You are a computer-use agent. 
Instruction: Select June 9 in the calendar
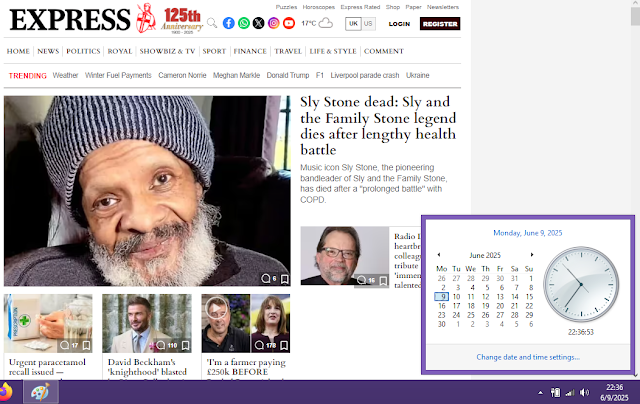click(x=442, y=297)
